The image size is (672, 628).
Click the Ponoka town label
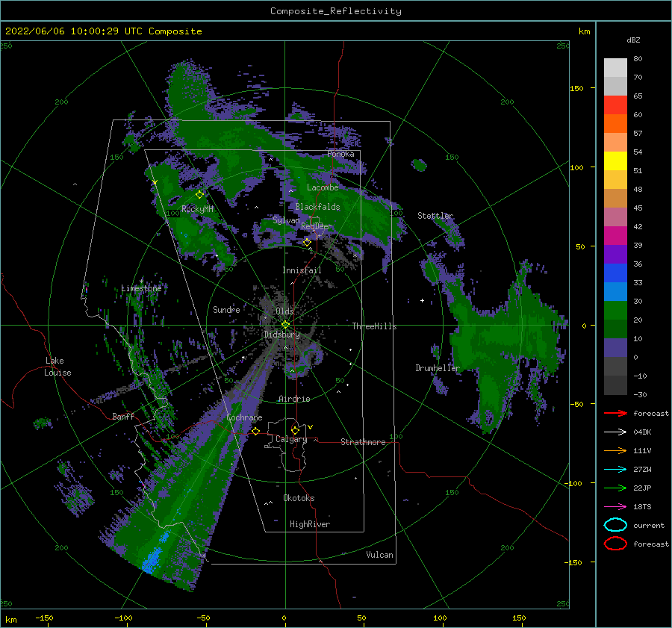tap(340, 154)
